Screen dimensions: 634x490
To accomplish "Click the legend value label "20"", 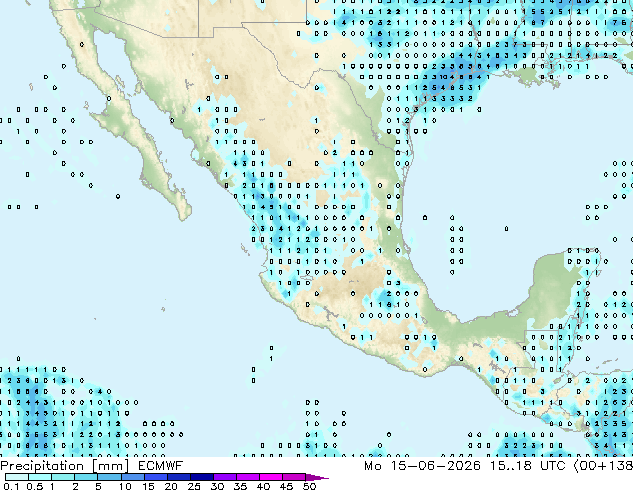I will click(171, 486).
